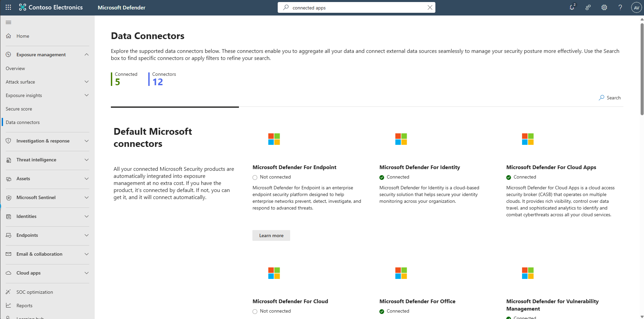Click the SOC optimization wand icon
The height and width of the screenshot is (319, 644).
(x=9, y=292)
